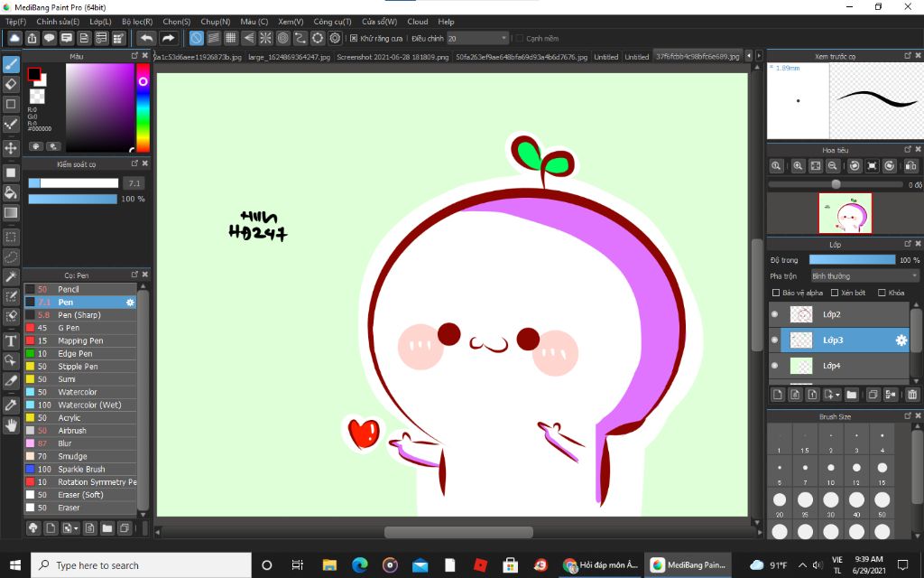Screen dimensions: 924x578
Task: Click the Độ trong opacity slider
Action: (x=852, y=259)
